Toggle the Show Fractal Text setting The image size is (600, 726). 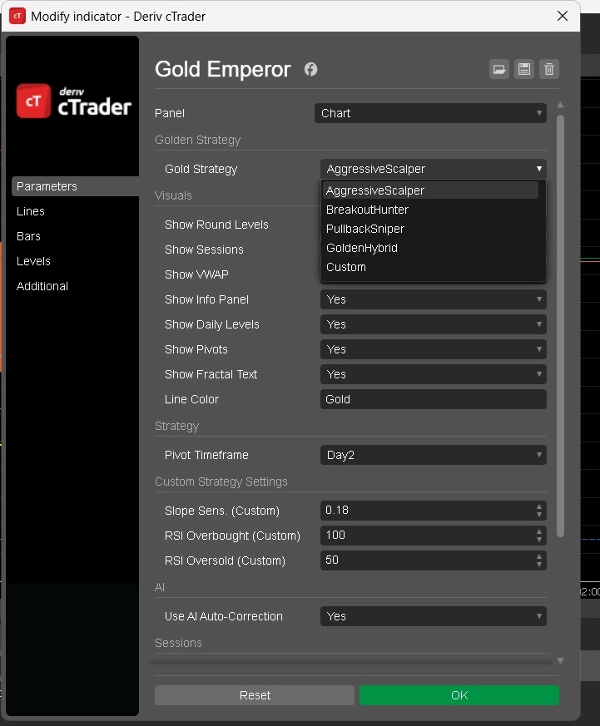click(433, 374)
